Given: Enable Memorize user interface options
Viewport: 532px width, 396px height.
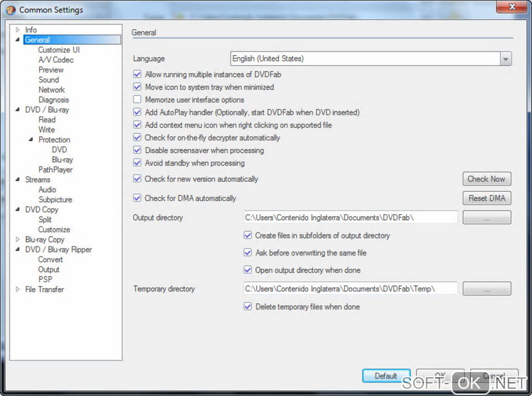Looking at the screenshot, I should point(137,100).
